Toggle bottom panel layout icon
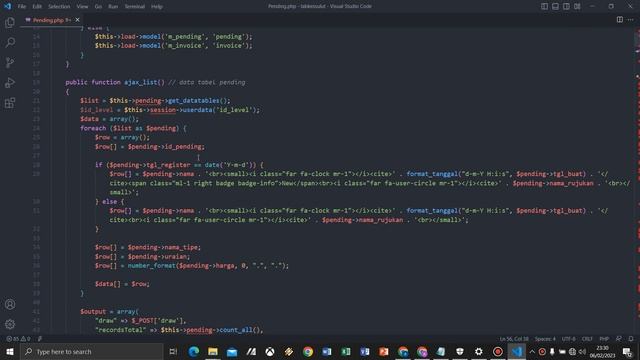 pyautogui.click(x=556, y=6)
